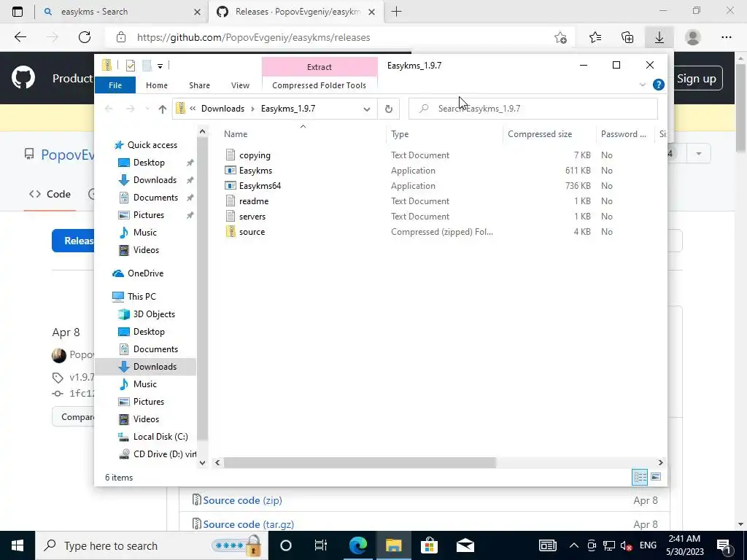The image size is (747, 560).
Task: Click the Edge refresh page button
Action: [85, 37]
